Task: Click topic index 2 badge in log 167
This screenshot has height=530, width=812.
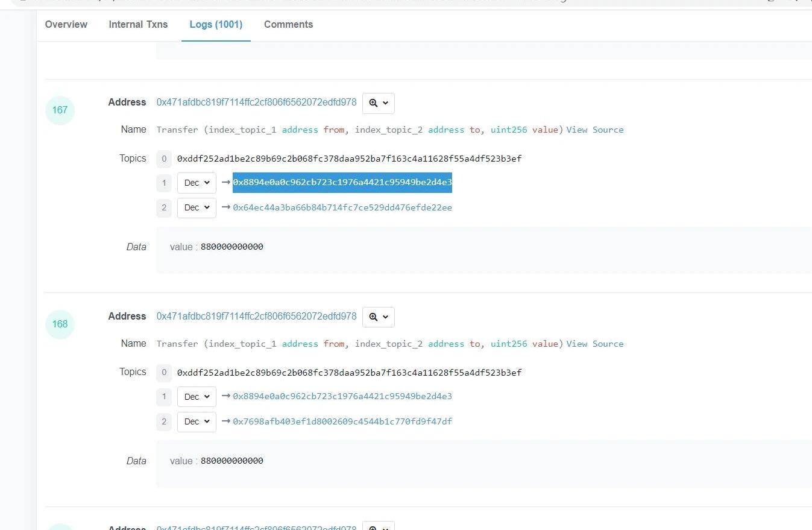Action: pyautogui.click(x=164, y=208)
